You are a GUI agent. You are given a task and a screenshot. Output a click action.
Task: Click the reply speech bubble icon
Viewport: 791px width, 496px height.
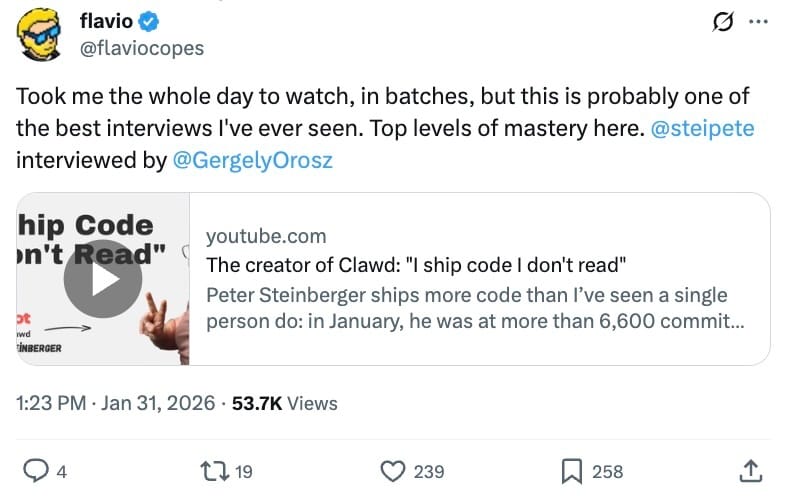click(37, 470)
